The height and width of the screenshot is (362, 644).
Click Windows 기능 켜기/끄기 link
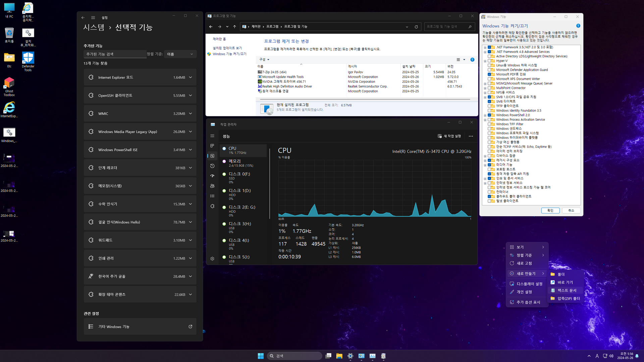229,54
